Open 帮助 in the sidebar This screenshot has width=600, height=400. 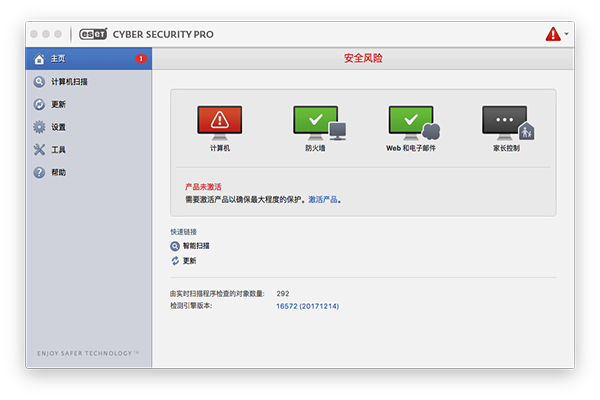click(58, 173)
